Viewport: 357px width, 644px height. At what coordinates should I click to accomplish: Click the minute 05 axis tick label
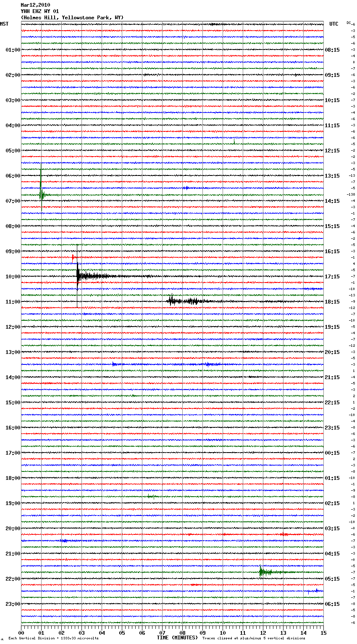point(122,633)
